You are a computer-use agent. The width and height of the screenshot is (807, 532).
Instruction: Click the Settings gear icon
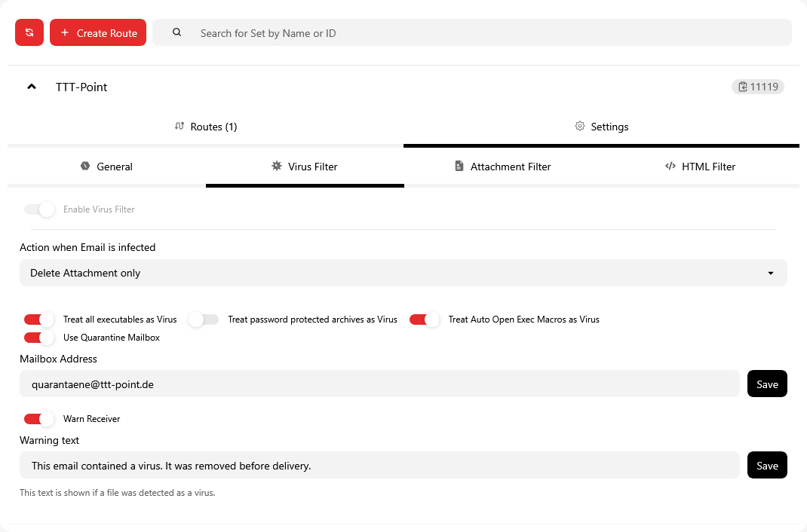pos(580,126)
